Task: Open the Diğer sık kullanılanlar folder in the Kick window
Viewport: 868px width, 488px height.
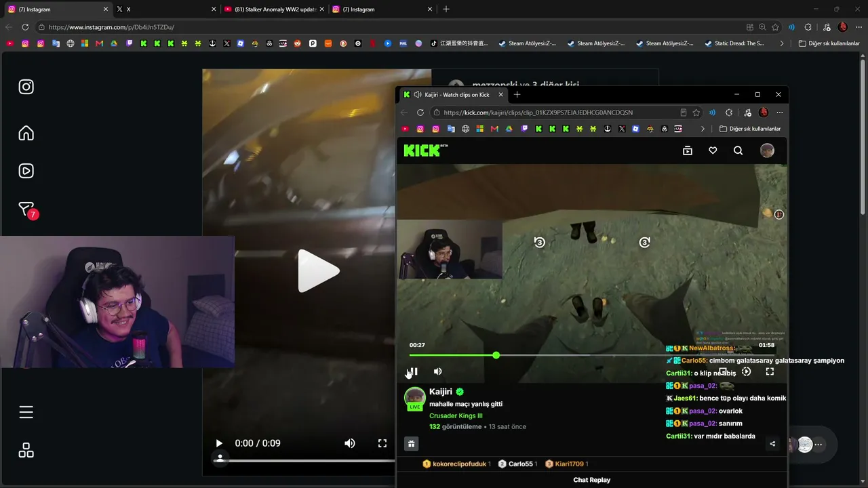Action: pyautogui.click(x=750, y=129)
